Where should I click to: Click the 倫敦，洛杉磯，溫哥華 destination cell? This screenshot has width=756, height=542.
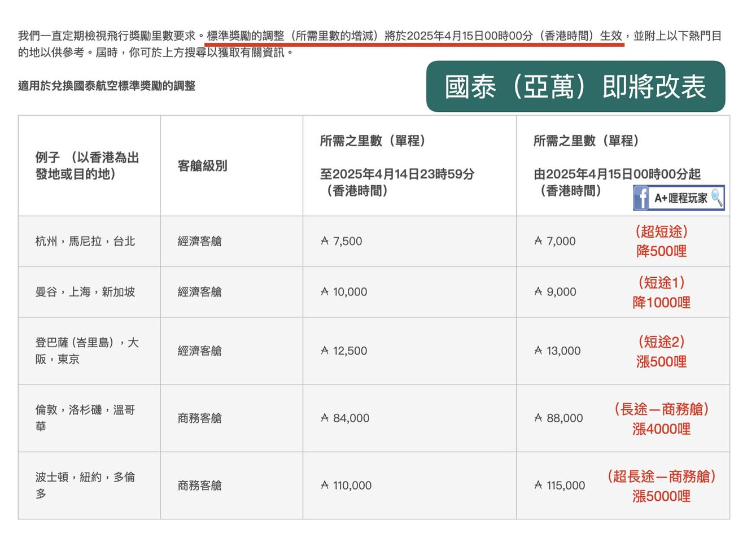click(85, 418)
